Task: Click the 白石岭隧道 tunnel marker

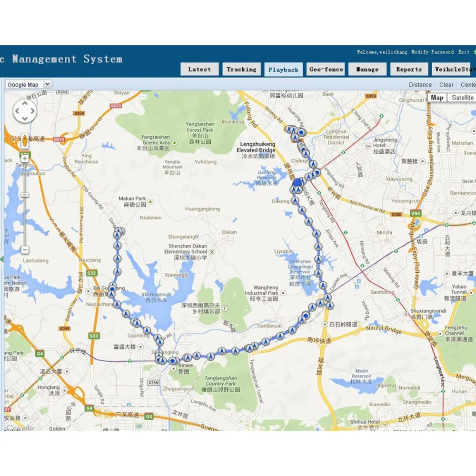Action: [325, 324]
